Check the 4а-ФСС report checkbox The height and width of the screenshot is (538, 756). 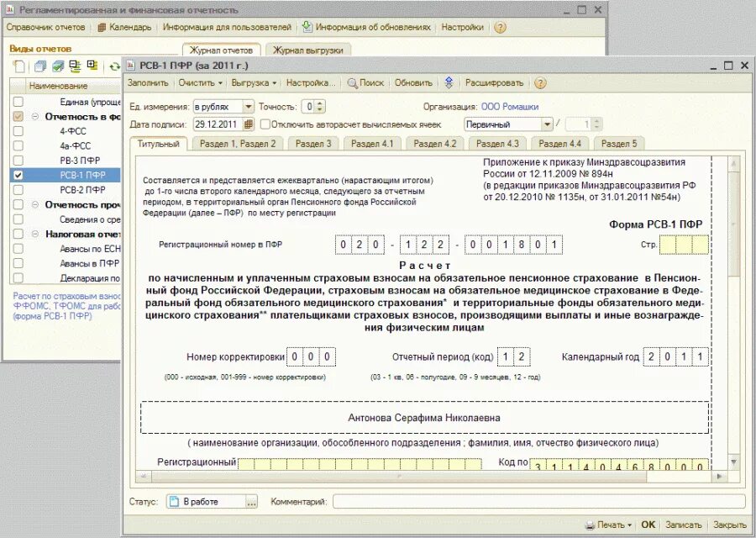pyautogui.click(x=18, y=145)
